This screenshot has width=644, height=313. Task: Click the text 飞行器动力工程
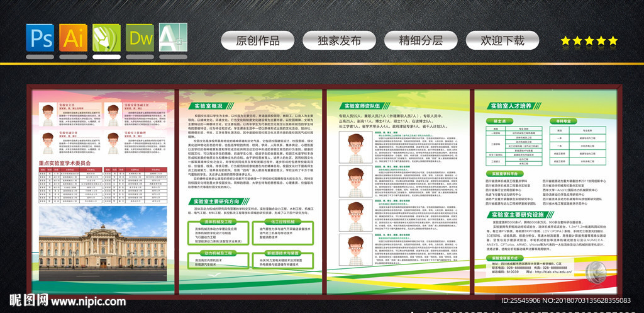[x=206, y=237]
